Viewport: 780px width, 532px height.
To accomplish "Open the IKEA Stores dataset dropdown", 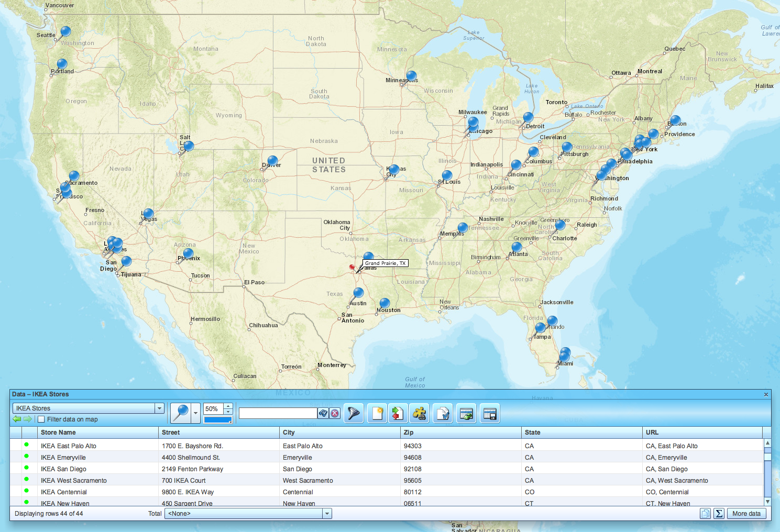I will [x=159, y=408].
